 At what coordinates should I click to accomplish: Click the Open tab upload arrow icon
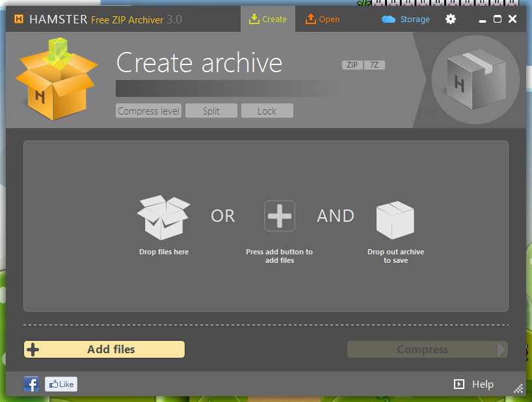coord(310,19)
